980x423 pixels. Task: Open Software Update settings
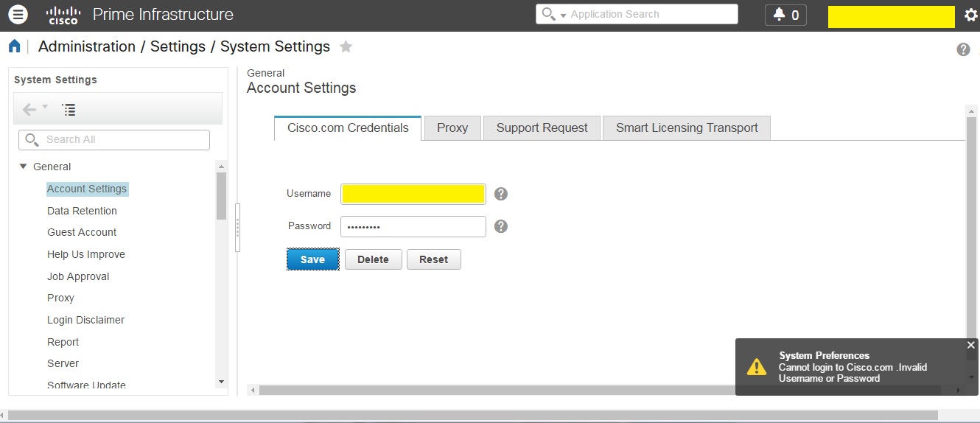tap(86, 385)
